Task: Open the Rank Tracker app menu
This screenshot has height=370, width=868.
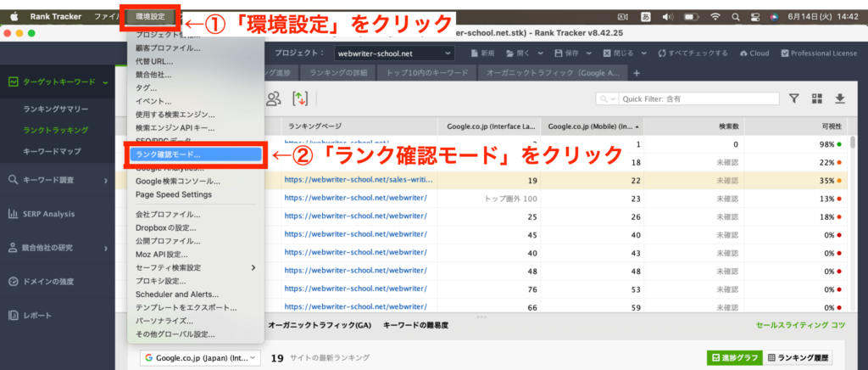Action: click(x=55, y=17)
